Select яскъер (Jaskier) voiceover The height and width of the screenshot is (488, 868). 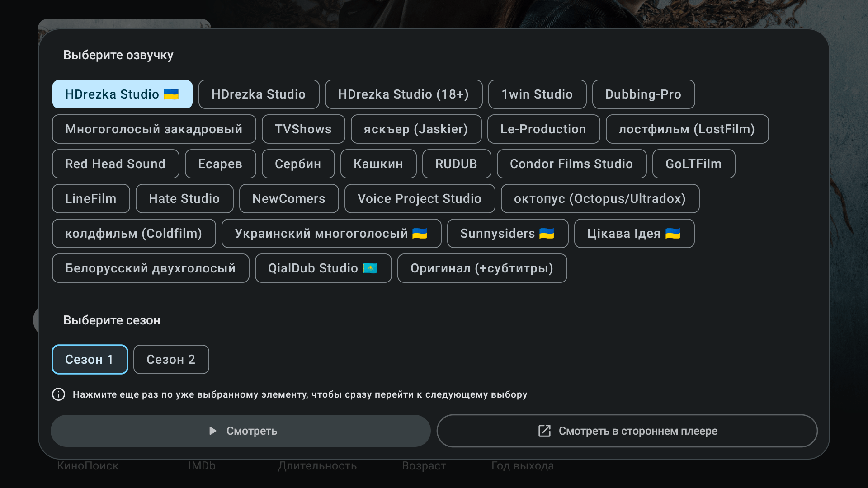pyautogui.click(x=416, y=129)
